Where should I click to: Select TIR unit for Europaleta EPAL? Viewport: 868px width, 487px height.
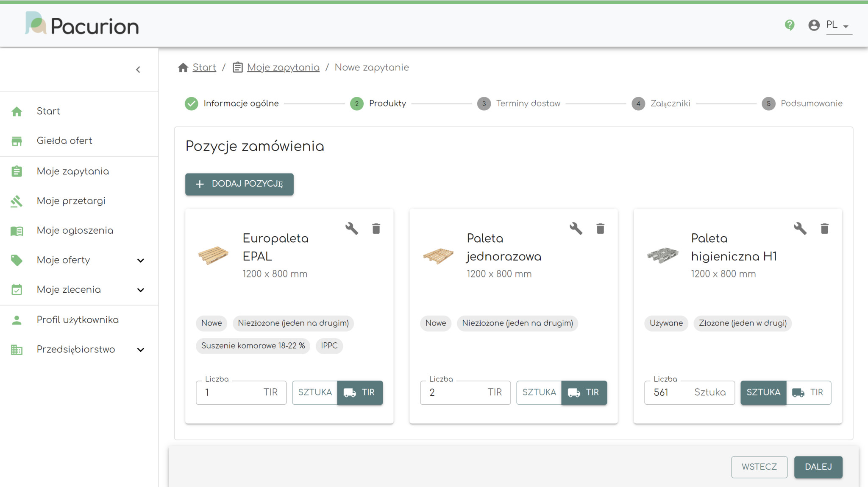point(360,392)
